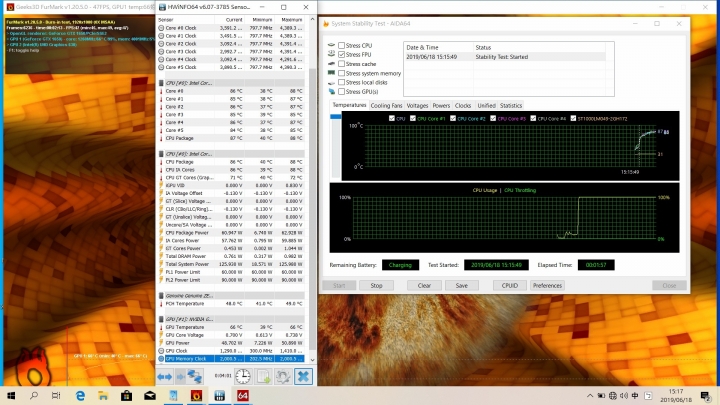Switch to the Cooling Fans tab
The height and width of the screenshot is (405, 720).
point(386,106)
